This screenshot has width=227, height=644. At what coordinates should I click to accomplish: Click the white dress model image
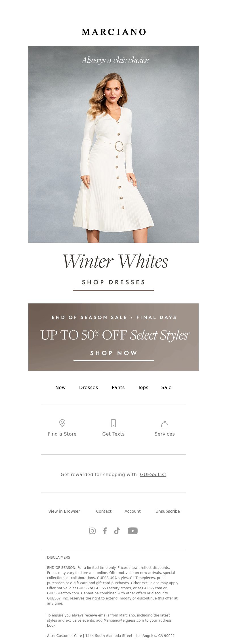[113, 144]
